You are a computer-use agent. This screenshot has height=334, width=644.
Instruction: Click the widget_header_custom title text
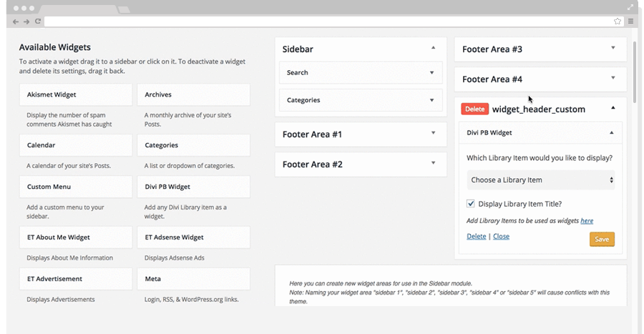(x=539, y=109)
